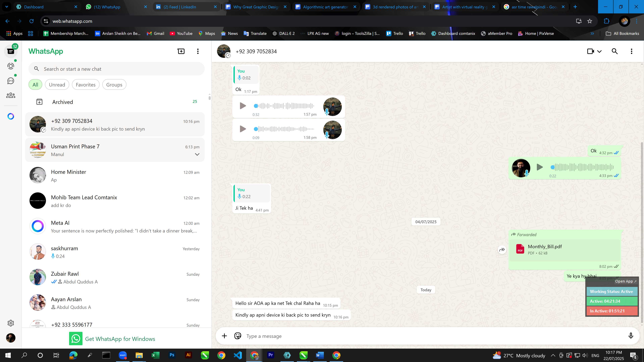Open Meta AI ring icon in sidebar
Screen dimensions: 644x362
(x=11, y=116)
